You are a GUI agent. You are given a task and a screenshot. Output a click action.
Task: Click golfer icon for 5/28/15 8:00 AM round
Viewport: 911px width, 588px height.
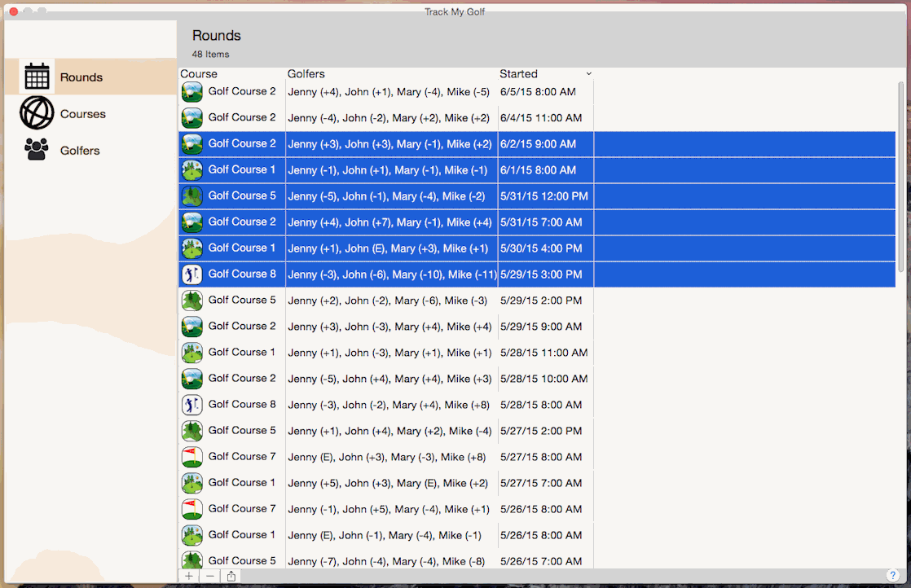pos(191,405)
